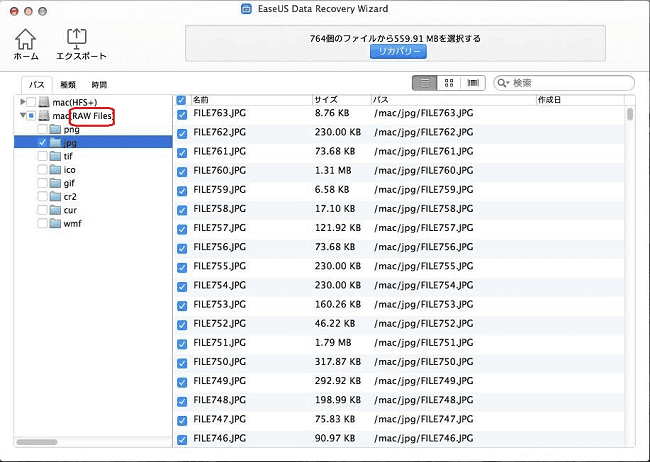Screen dimensions: 650x462
Task: Focus the search (検索) input field
Action: (x=564, y=83)
